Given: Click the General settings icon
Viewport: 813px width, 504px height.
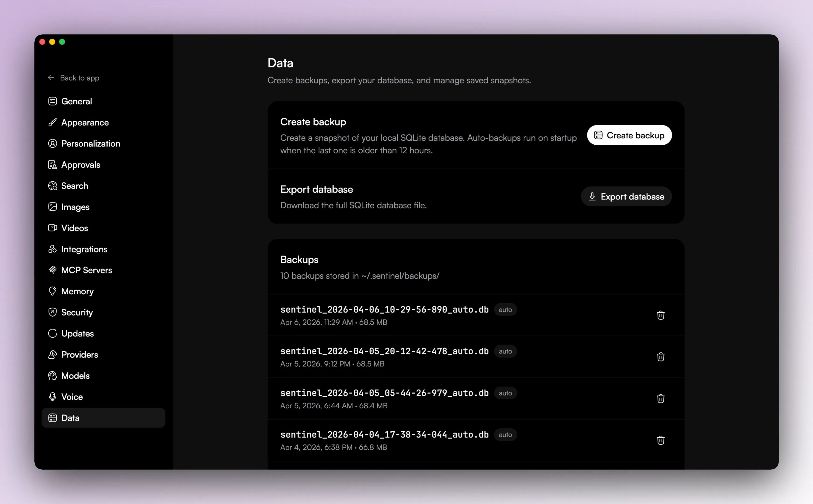Looking at the screenshot, I should pos(52,101).
